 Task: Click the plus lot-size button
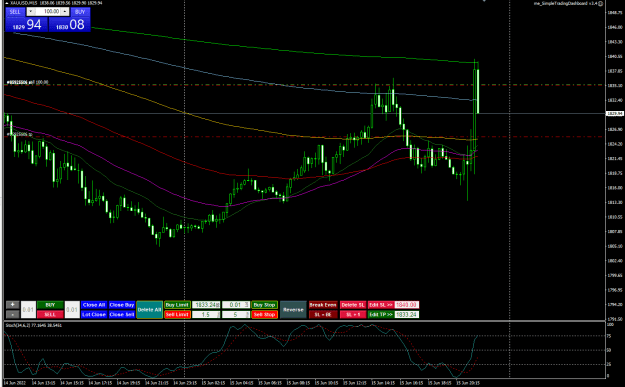[x=12, y=305]
